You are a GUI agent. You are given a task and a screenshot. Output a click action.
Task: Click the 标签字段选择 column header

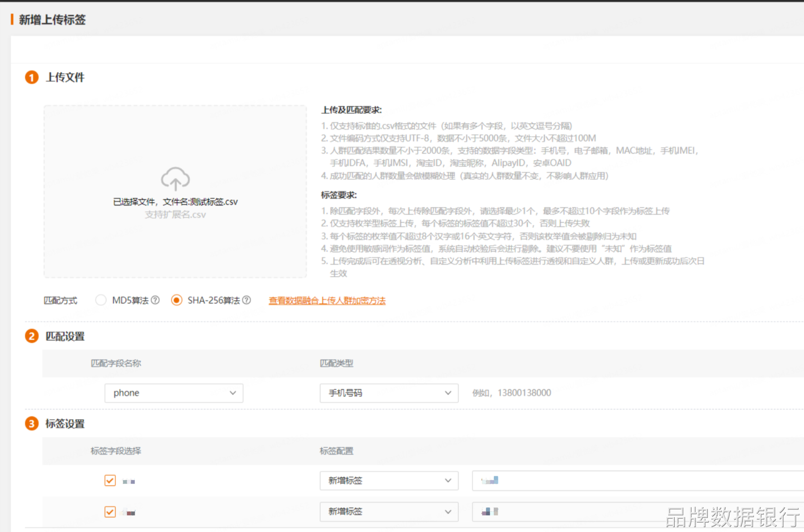pyautogui.click(x=116, y=451)
